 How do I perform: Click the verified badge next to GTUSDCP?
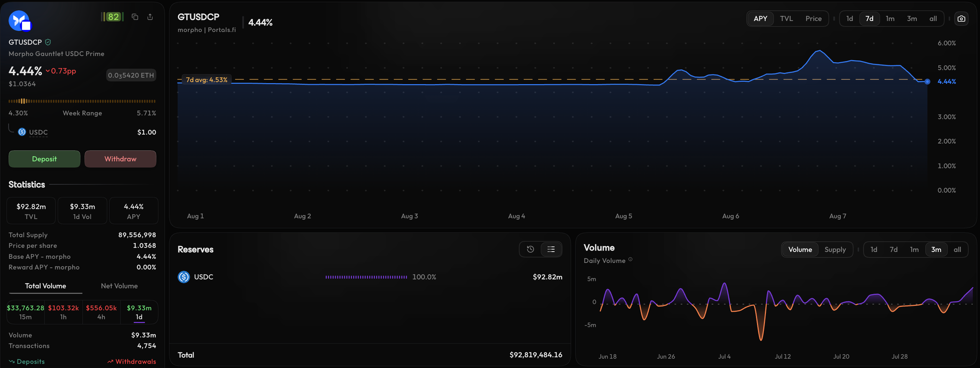click(x=48, y=42)
